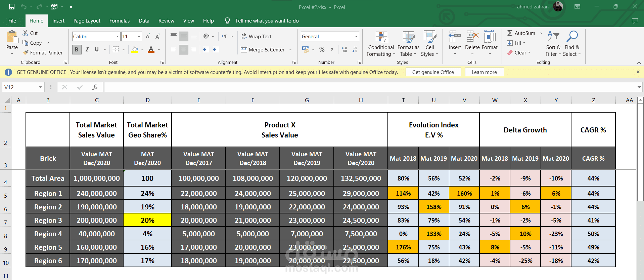The image size is (644, 280).
Task: Toggle Bold formatting
Action: (77, 49)
